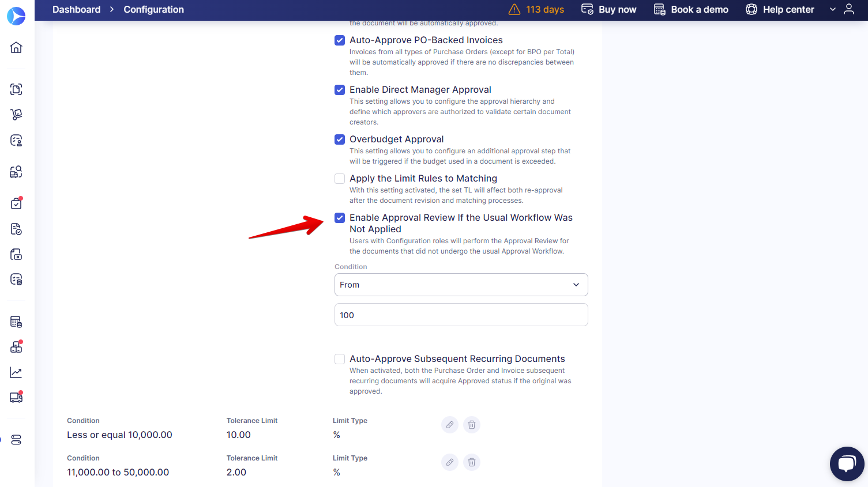
Task: Toggle Enable Direct Manager Approval checkbox
Action: [340, 90]
